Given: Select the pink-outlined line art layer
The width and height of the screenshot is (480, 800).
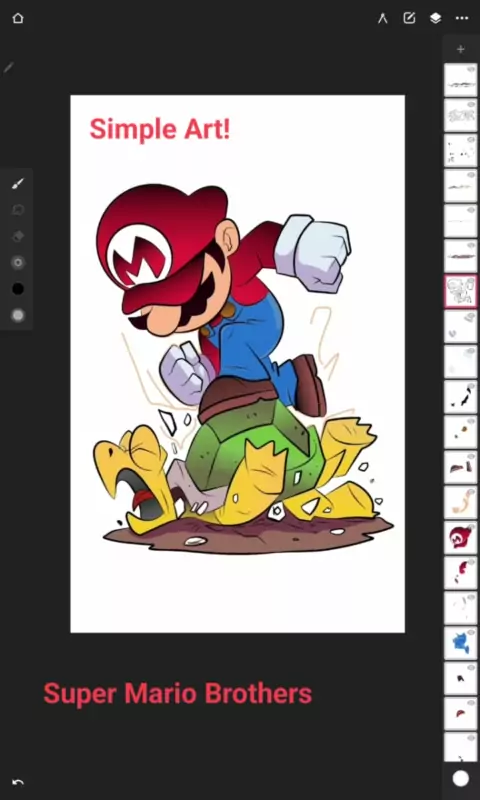Looking at the screenshot, I should (x=461, y=291).
